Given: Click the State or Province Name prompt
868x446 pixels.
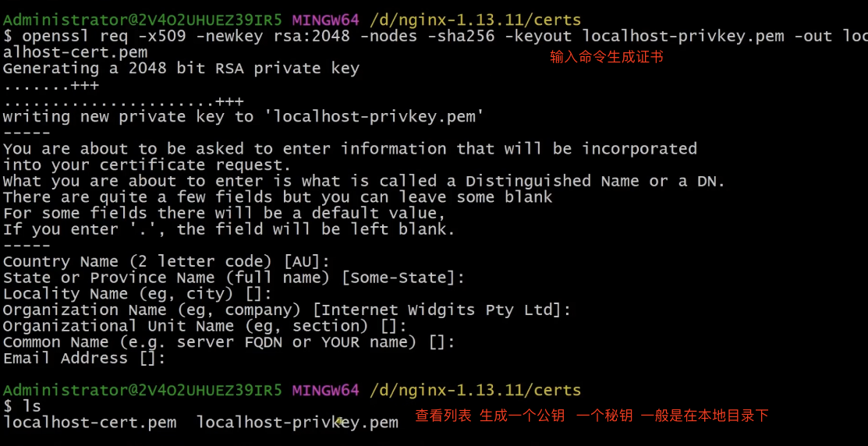Looking at the screenshot, I should pos(234,278).
